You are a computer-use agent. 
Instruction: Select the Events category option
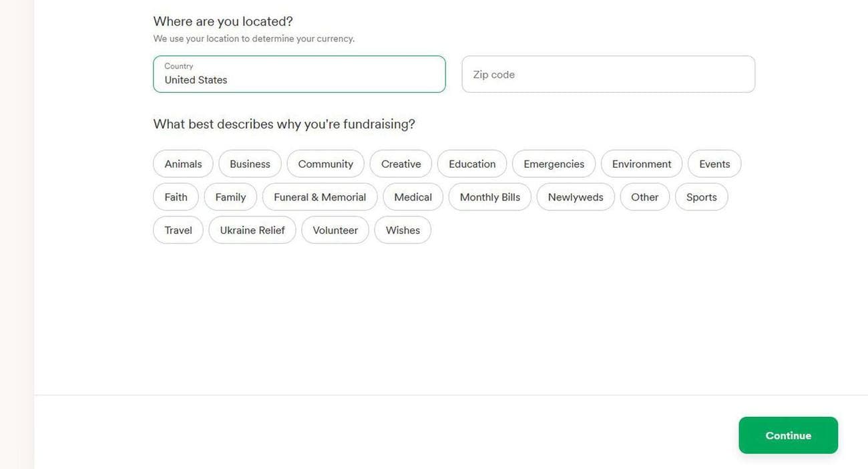point(714,164)
